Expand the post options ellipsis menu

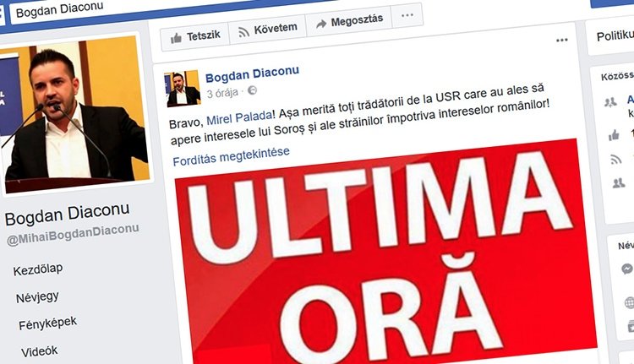point(561,40)
